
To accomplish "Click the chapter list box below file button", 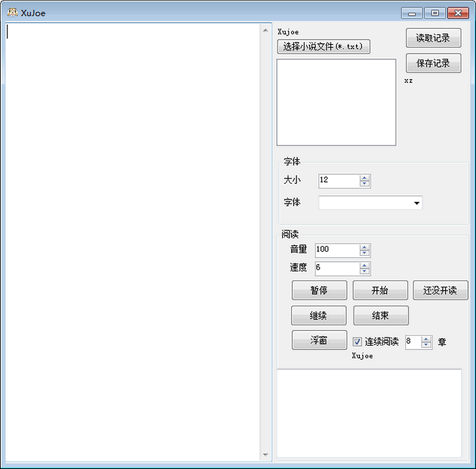I will 337,102.
